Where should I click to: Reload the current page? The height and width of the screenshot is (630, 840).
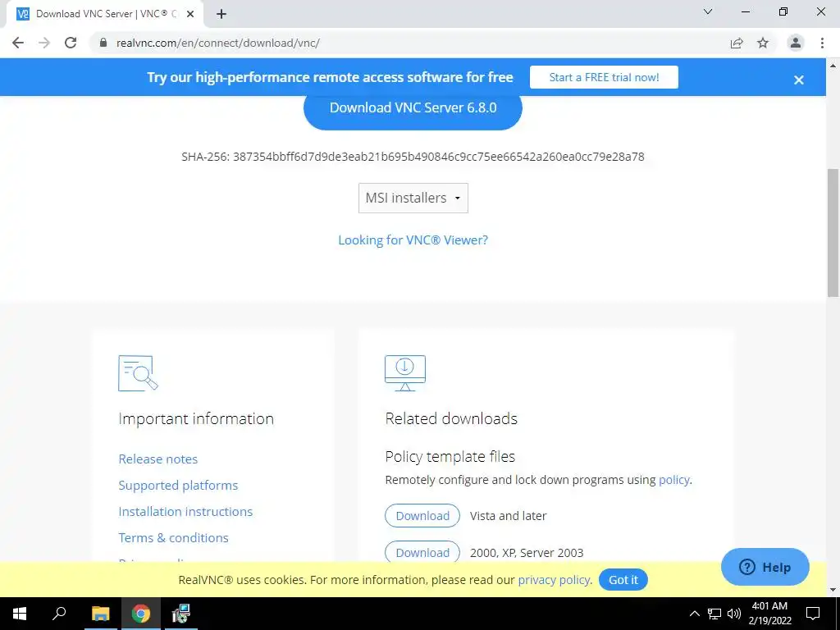coord(71,43)
